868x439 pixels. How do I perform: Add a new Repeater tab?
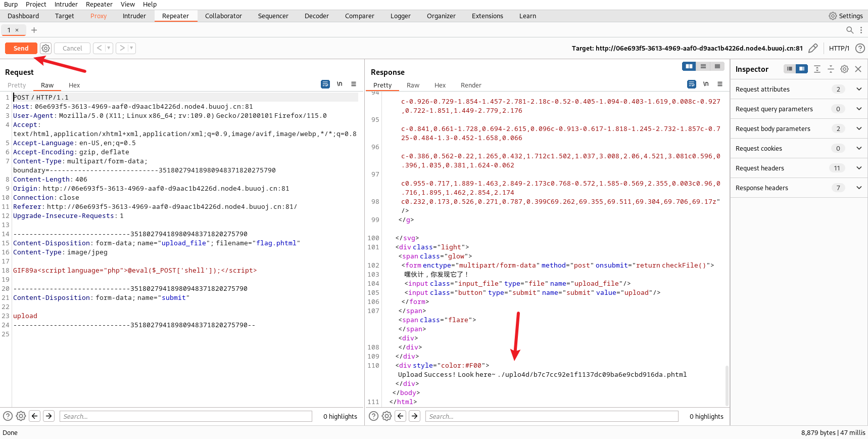click(34, 30)
